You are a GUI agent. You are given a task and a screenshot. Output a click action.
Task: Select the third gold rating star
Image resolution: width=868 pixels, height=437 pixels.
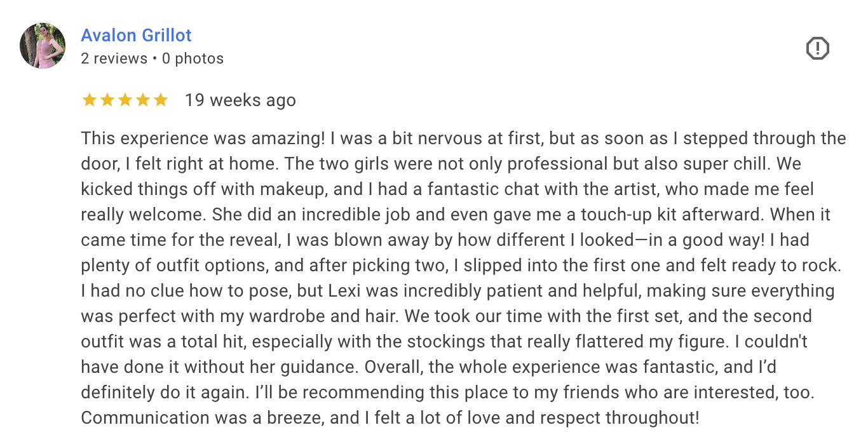tap(125, 100)
